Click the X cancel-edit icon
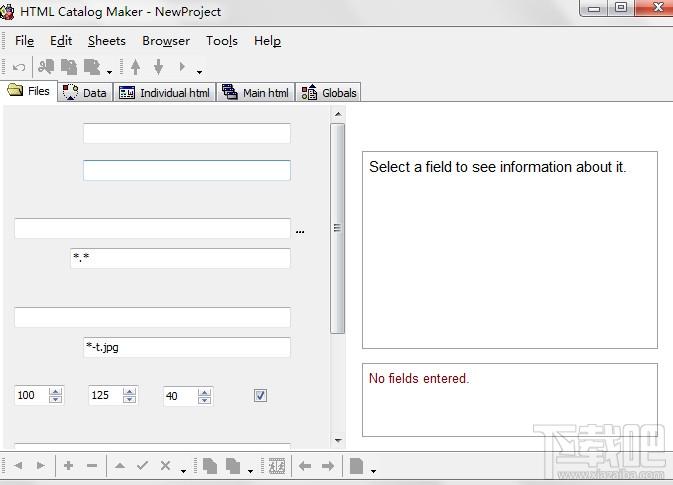The height and width of the screenshot is (485, 673). click(x=166, y=465)
